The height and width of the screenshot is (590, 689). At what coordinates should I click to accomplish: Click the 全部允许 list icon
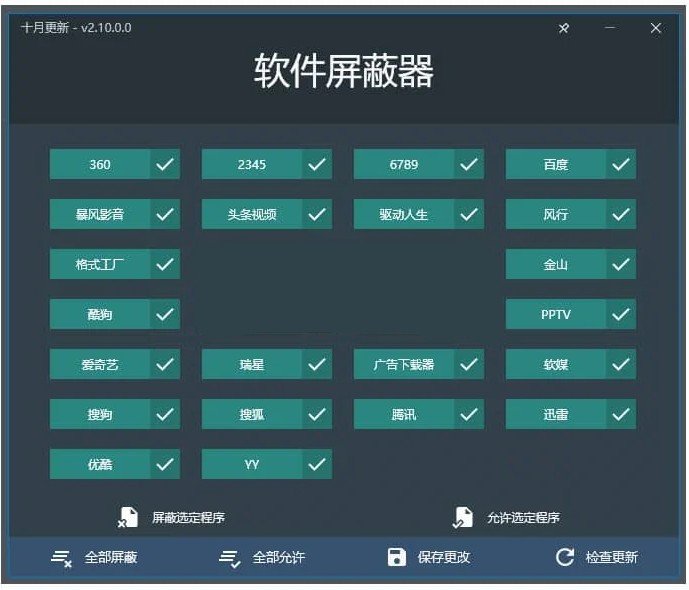(229, 557)
